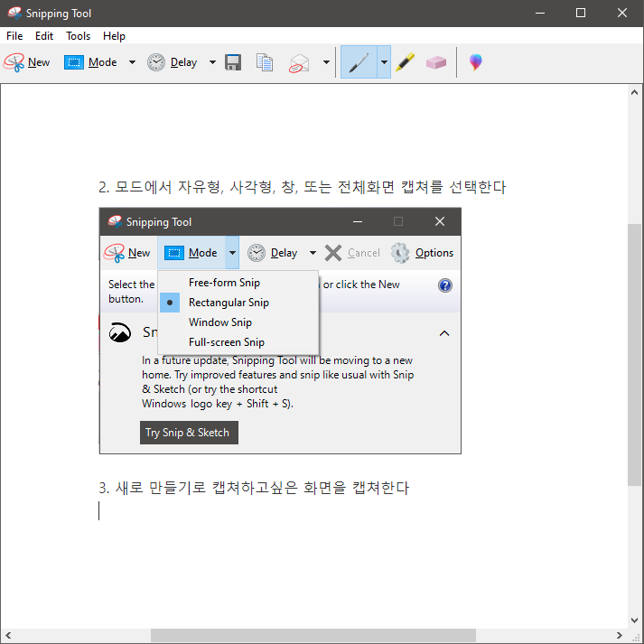Click the Delay clock button in main toolbar
Image resolution: width=644 pixels, height=644 pixels.
click(173, 62)
